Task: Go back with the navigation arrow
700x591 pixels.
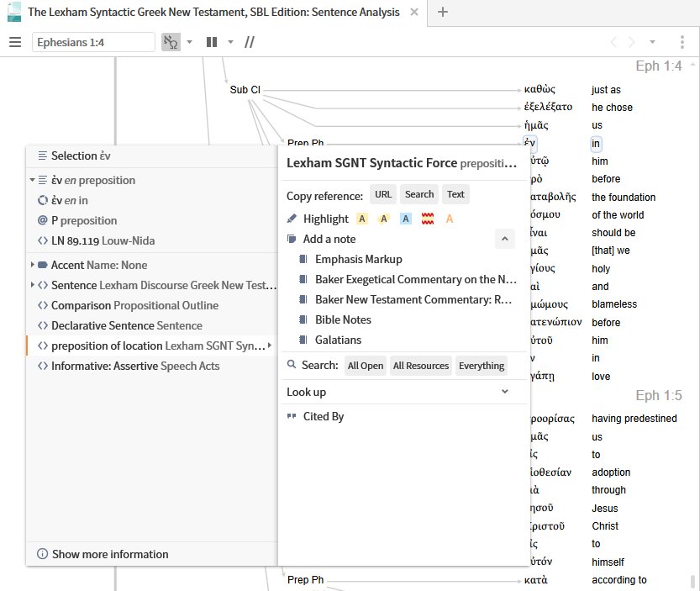Action: coord(613,42)
